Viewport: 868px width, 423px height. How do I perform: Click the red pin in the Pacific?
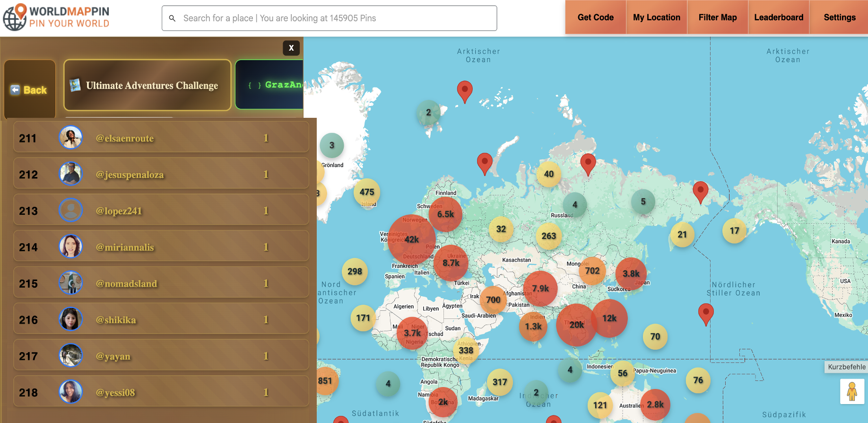click(706, 314)
